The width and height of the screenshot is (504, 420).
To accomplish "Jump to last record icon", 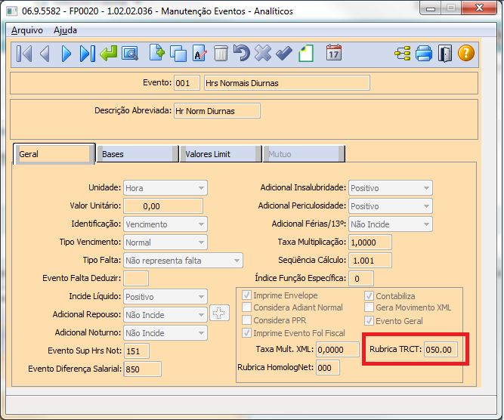I will (x=88, y=54).
